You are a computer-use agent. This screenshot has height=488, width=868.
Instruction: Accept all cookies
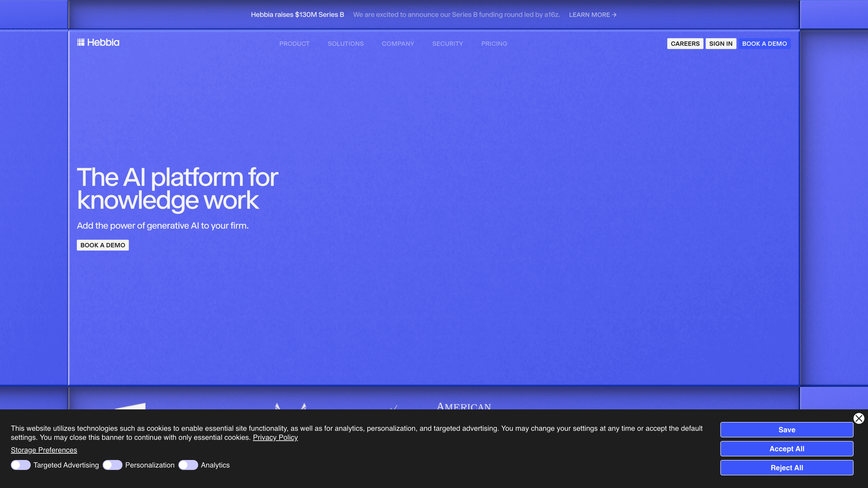click(786, 449)
